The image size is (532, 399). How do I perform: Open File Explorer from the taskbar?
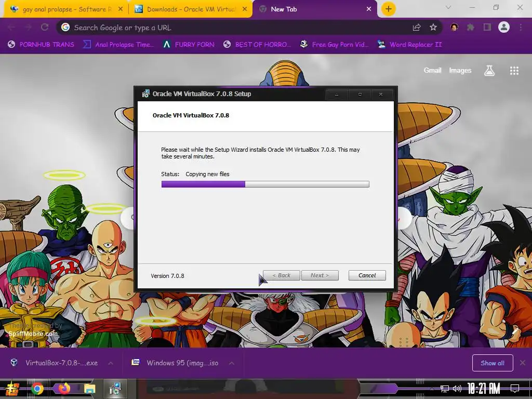coord(89,389)
